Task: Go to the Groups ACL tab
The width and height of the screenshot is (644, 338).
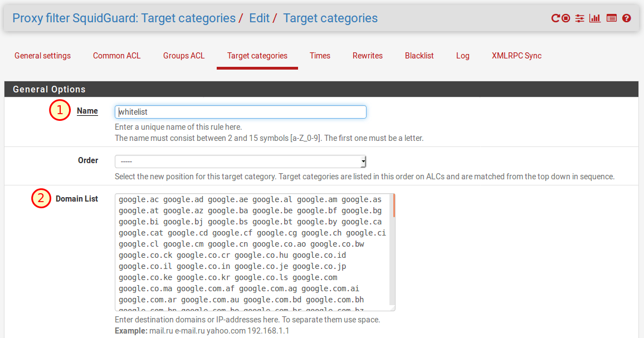Action: click(x=184, y=56)
